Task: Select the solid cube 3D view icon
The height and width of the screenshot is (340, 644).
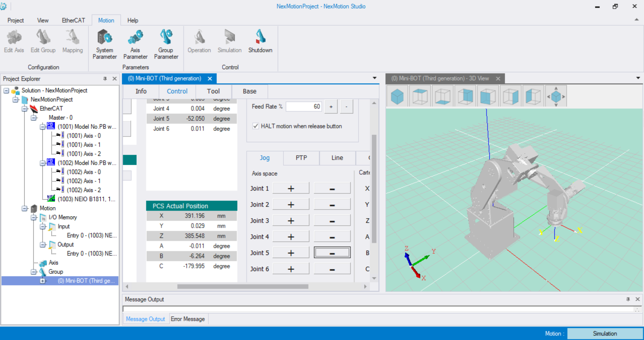Action: (397, 96)
